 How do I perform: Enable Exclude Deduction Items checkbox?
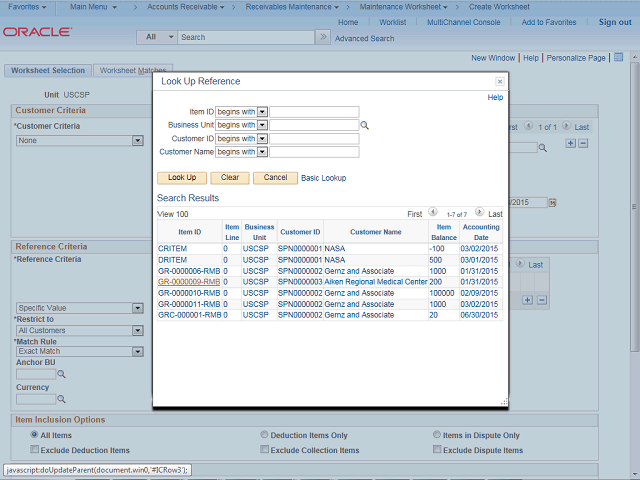point(33,450)
